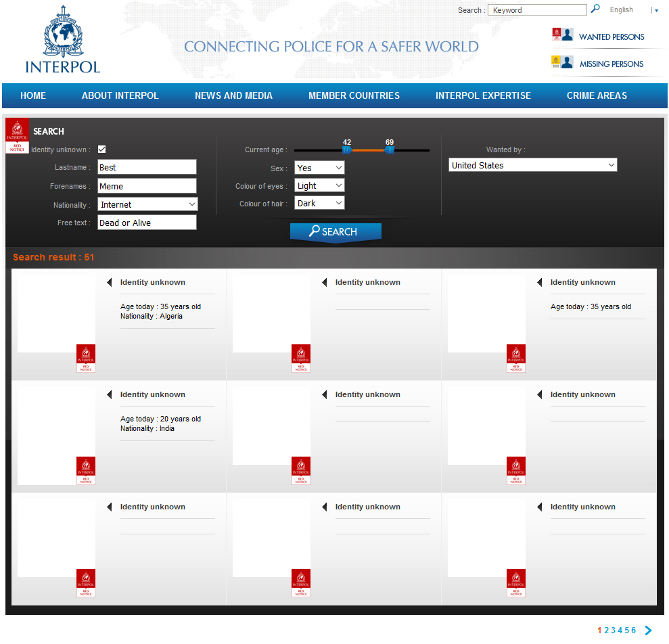This screenshot has width=669, height=644.
Task: Open the Wanted by country dropdown
Action: click(533, 165)
